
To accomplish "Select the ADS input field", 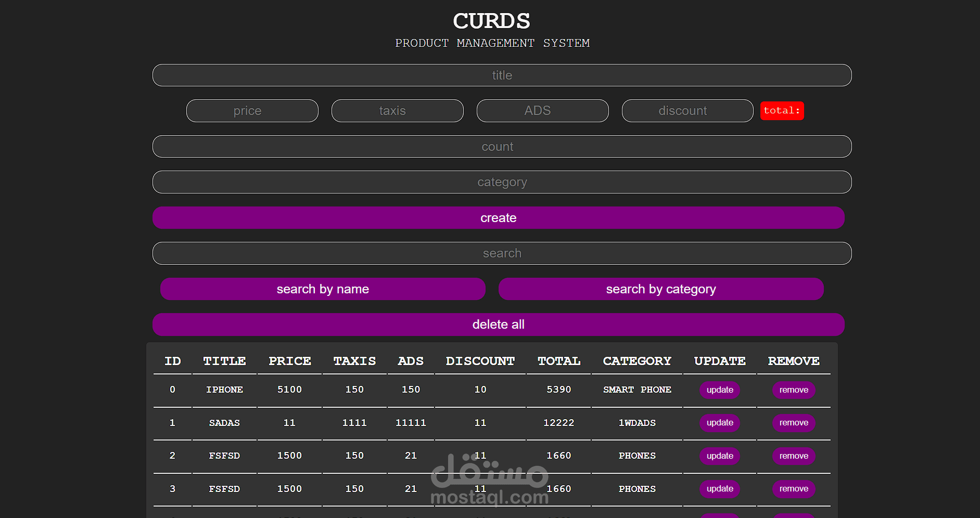I will point(542,110).
